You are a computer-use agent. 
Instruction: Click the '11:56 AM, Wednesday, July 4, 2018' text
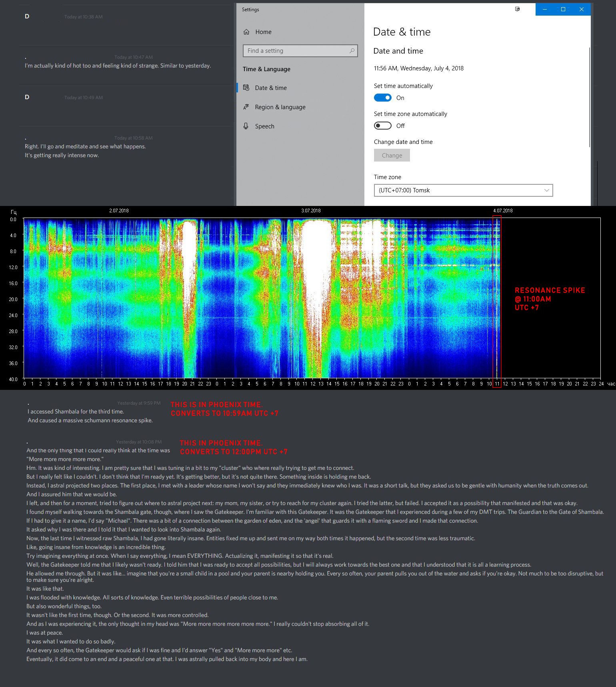tap(419, 68)
